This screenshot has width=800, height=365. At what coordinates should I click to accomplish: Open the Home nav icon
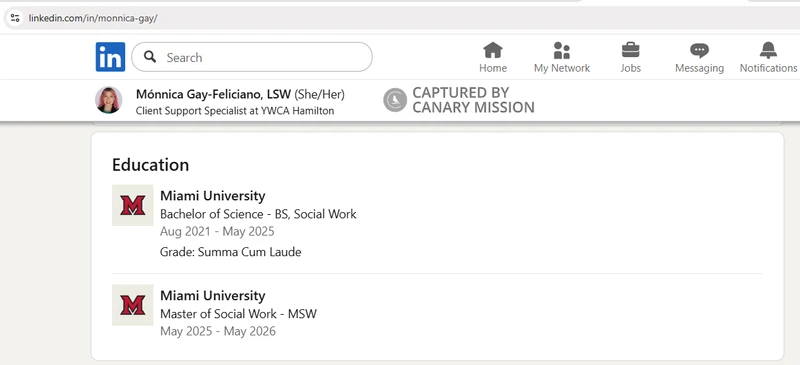(493, 51)
